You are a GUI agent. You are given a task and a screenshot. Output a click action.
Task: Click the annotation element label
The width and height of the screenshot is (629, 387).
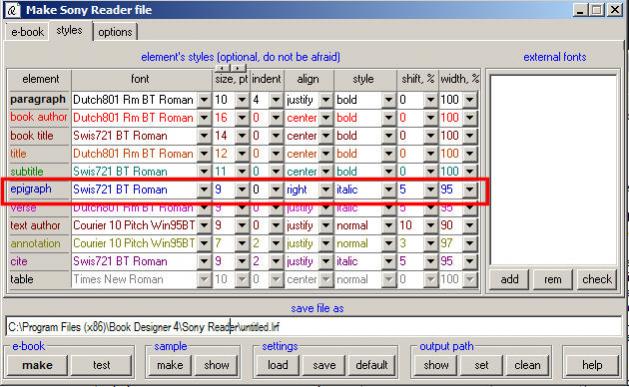click(x=35, y=243)
